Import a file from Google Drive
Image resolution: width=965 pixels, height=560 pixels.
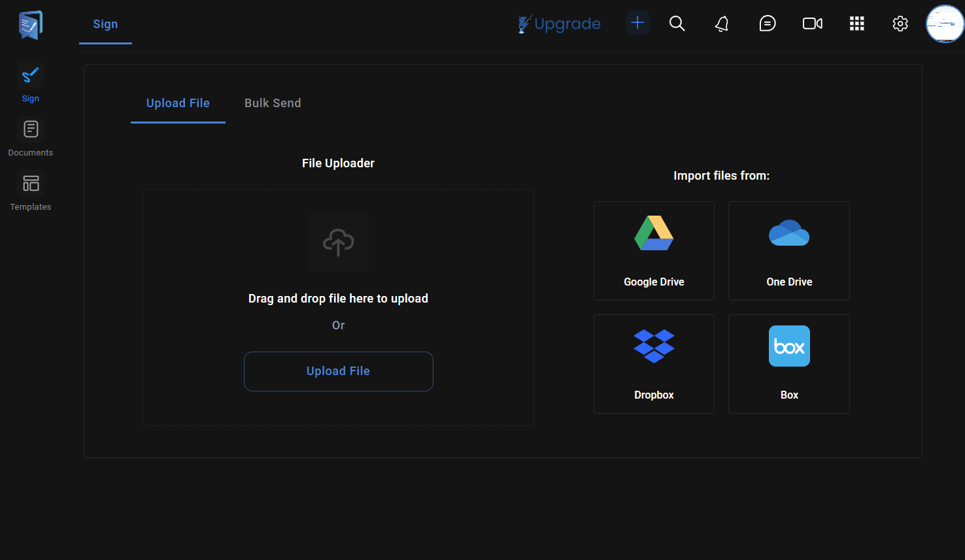(x=654, y=251)
